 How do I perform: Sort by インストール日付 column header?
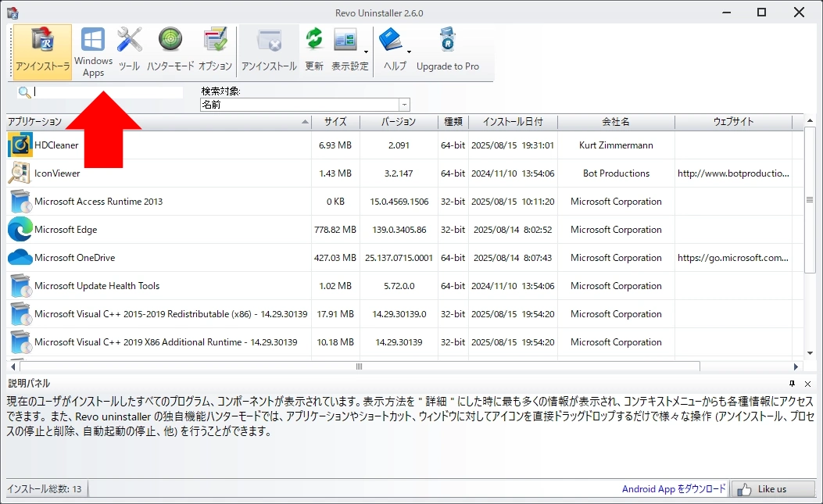coord(513,122)
